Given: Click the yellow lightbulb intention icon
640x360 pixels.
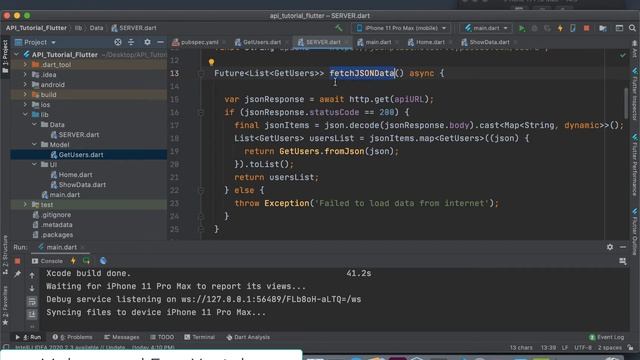Looking at the screenshot, I should (x=211, y=62).
